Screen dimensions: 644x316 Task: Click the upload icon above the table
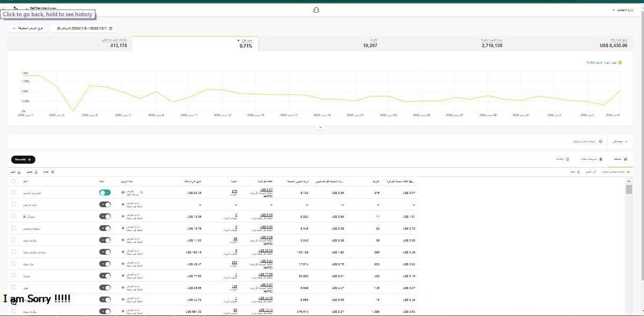pyautogui.click(x=36, y=172)
